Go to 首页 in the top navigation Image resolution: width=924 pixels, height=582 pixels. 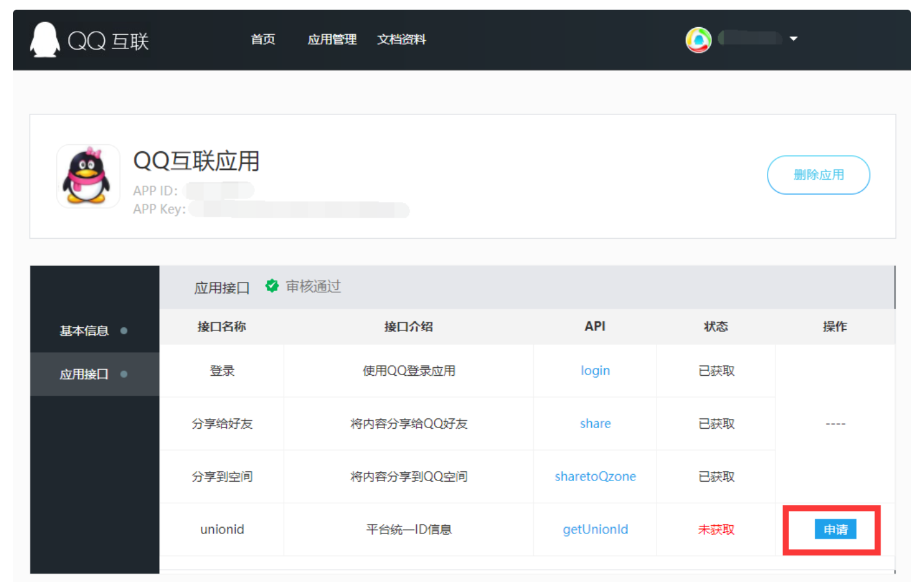point(263,39)
